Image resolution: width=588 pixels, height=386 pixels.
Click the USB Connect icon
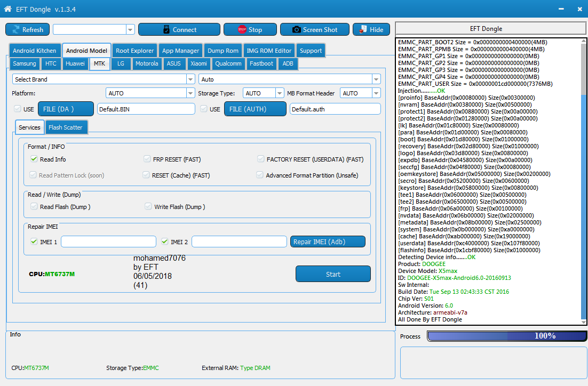point(166,30)
